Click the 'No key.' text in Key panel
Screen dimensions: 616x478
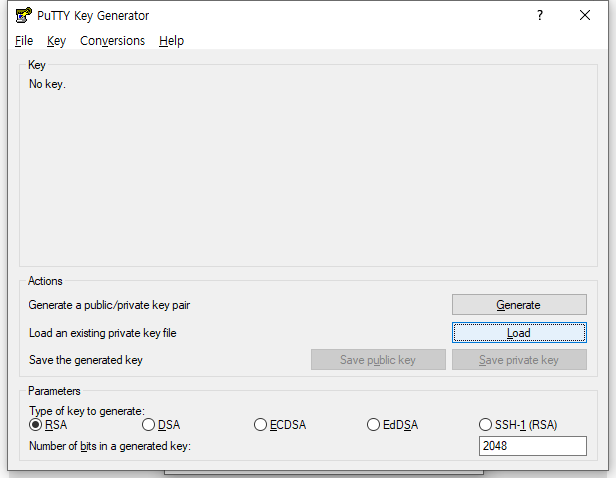click(47, 84)
